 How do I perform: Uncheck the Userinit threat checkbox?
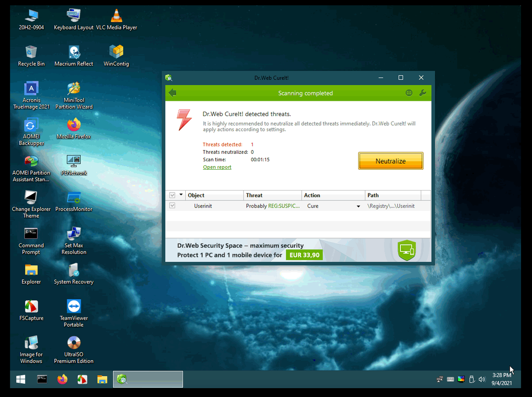(172, 205)
